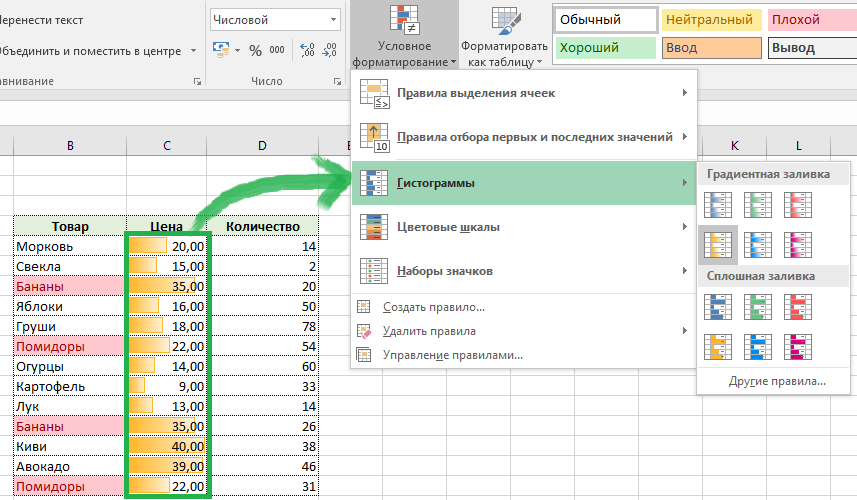Viewport: 857px width, 500px height.
Task: Select the Киви cell
Action: (70, 446)
